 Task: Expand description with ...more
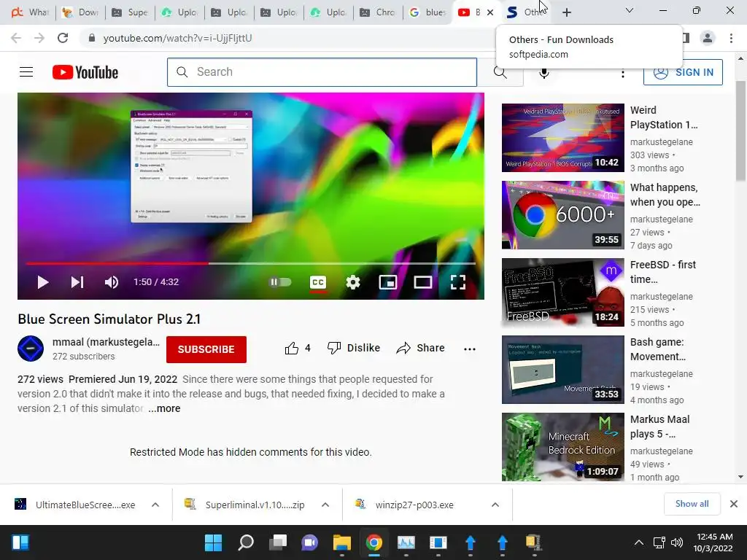pyautogui.click(x=164, y=408)
